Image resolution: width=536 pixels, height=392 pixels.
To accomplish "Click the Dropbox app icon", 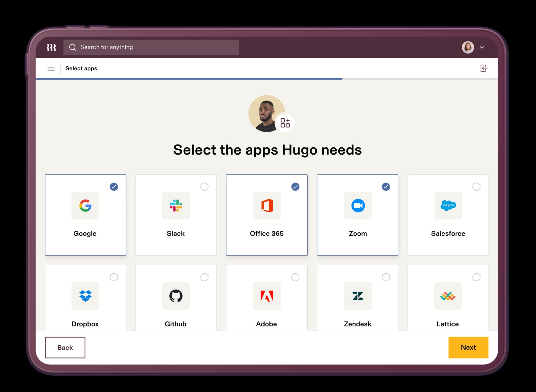I will point(85,296).
